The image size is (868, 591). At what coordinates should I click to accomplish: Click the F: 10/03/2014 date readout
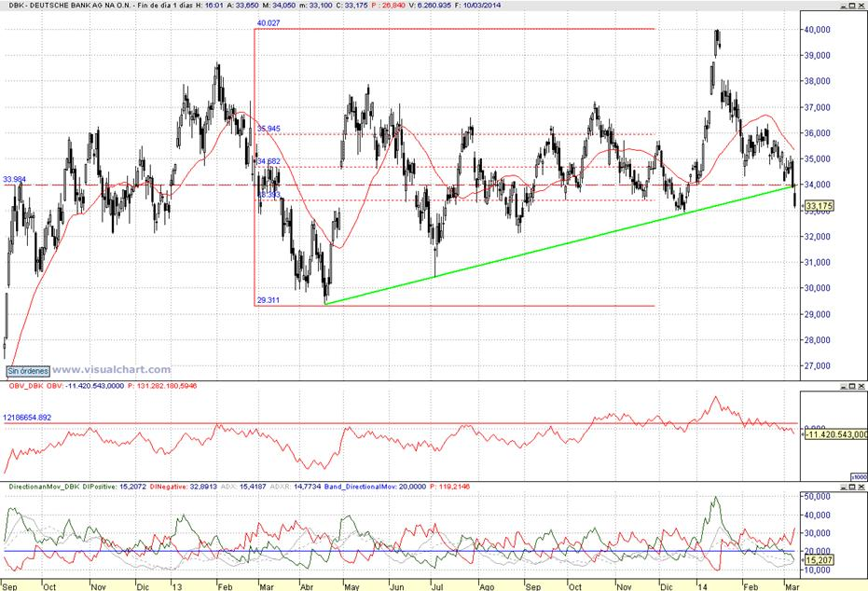[x=477, y=5]
